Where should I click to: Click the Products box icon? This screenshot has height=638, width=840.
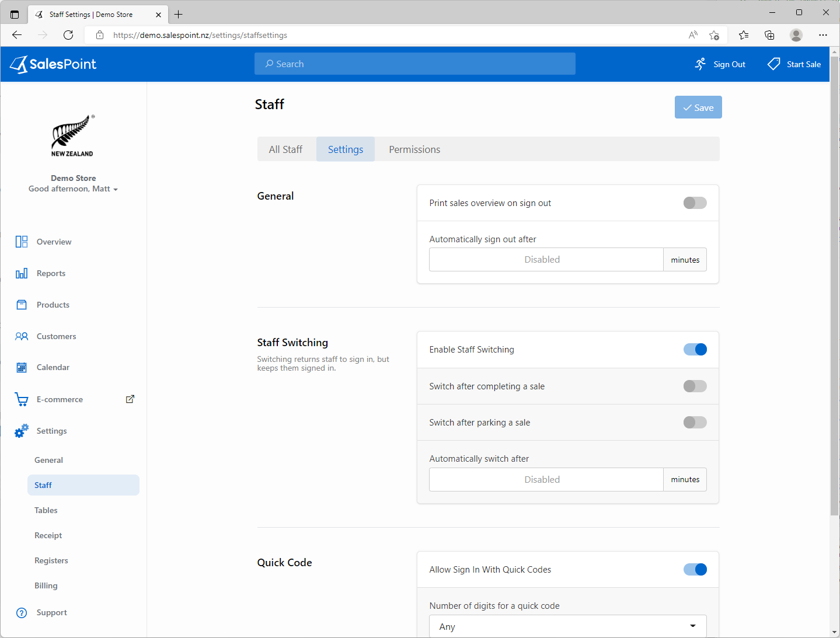click(x=22, y=305)
